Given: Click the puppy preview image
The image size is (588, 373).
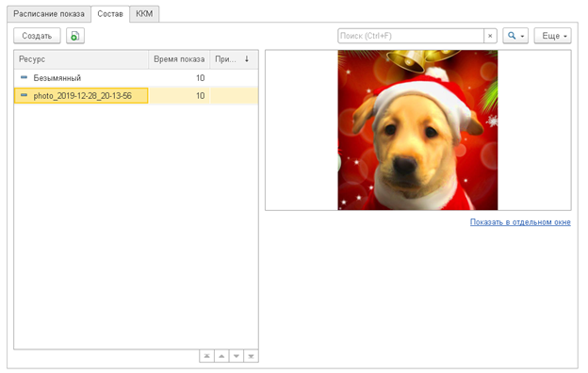Looking at the screenshot, I should tap(417, 130).
